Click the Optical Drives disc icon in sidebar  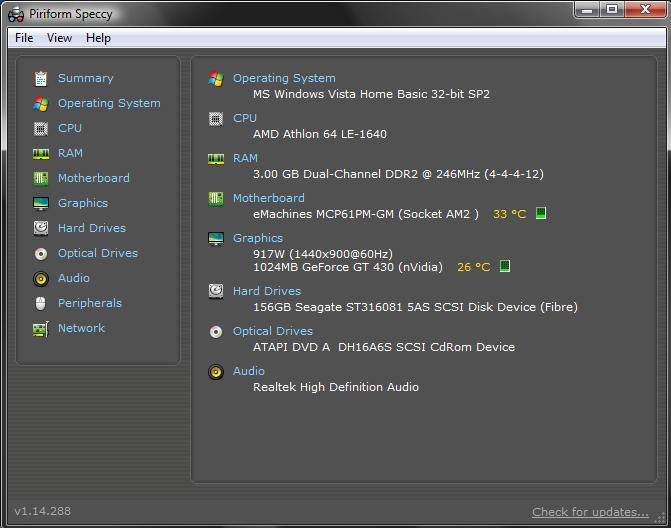coord(41,254)
